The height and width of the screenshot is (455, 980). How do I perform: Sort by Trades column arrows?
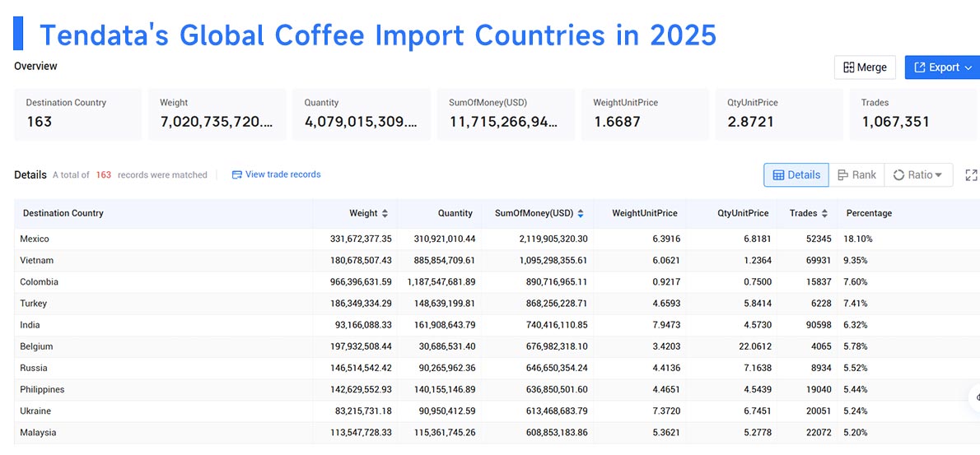click(824, 213)
